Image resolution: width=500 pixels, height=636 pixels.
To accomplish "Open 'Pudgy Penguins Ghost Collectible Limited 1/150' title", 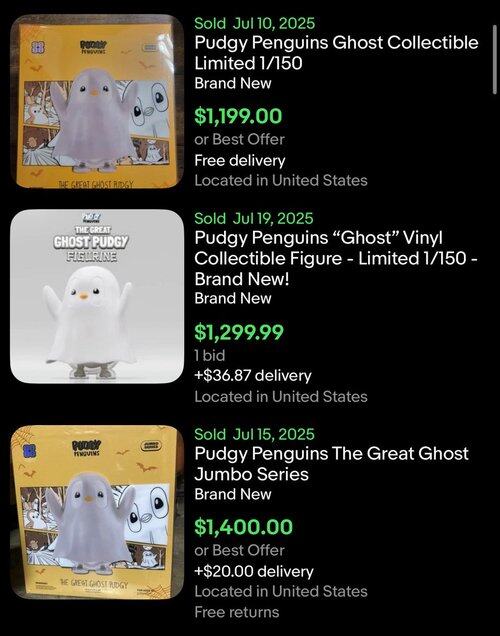I will tap(336, 53).
